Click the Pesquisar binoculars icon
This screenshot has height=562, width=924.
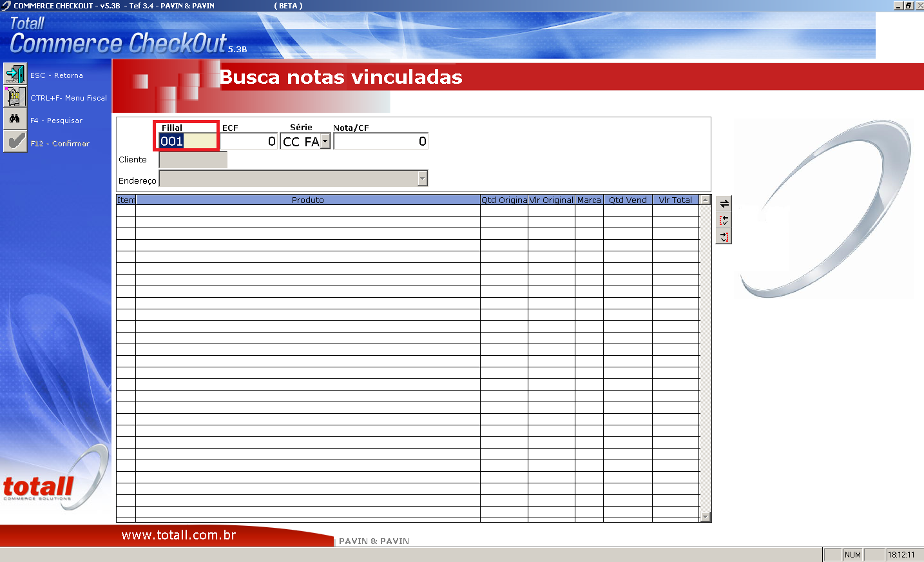coord(15,119)
